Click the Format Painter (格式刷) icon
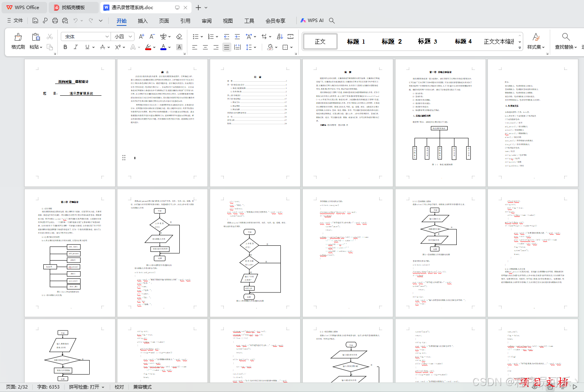 click(18, 37)
